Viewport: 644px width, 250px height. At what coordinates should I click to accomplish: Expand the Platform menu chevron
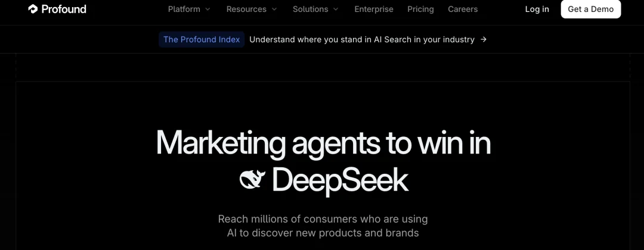208,9
